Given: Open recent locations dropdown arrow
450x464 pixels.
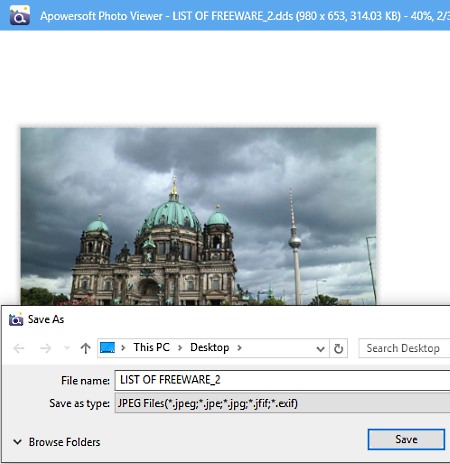Looking at the screenshot, I should point(67,348).
